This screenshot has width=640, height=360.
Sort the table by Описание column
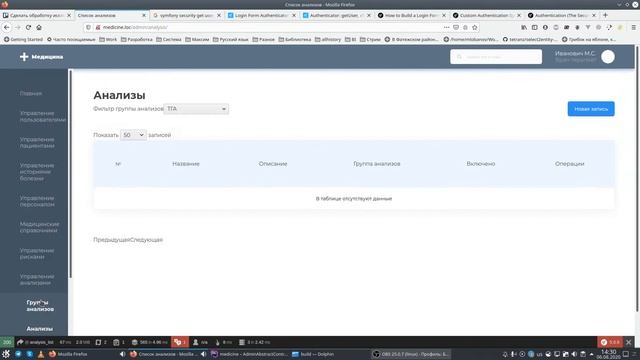273,164
